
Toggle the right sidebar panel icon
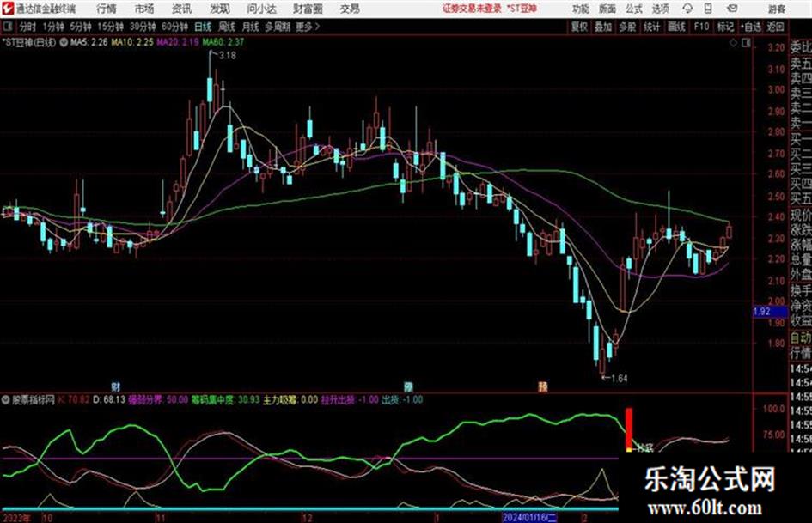click(746, 43)
